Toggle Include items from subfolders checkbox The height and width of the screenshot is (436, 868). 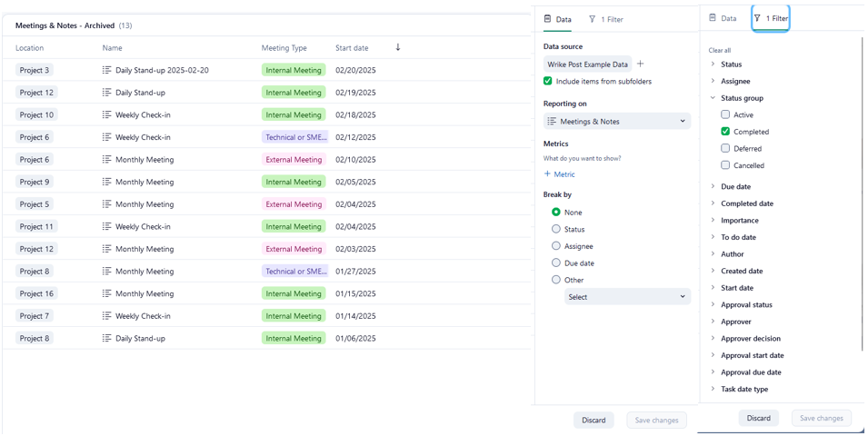pyautogui.click(x=548, y=82)
